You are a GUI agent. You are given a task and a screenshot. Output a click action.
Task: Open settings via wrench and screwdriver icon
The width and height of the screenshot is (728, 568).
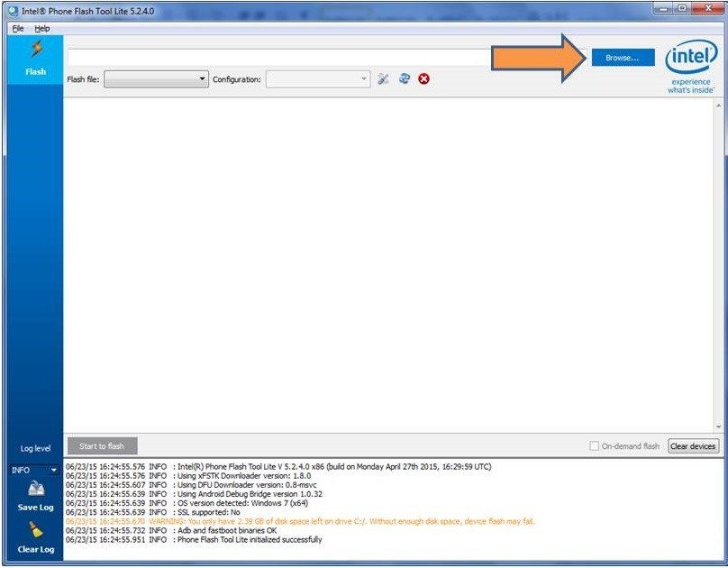click(383, 79)
